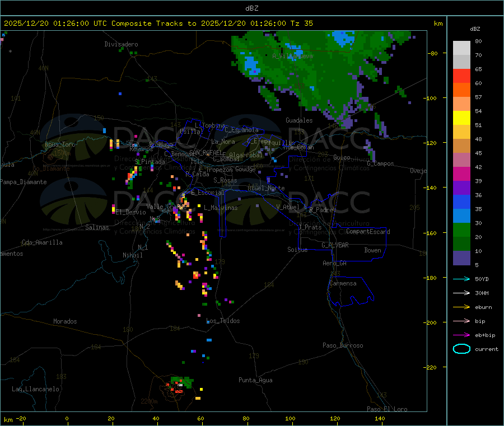The image size is (504, 426).
Task: Click the Cda_Amarilla map label
Action: pyautogui.click(x=42, y=242)
